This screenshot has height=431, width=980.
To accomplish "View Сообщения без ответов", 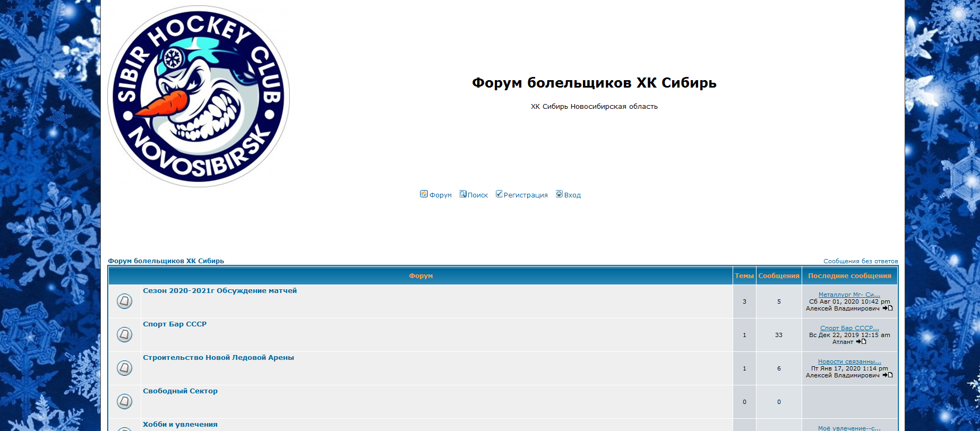I will [861, 261].
